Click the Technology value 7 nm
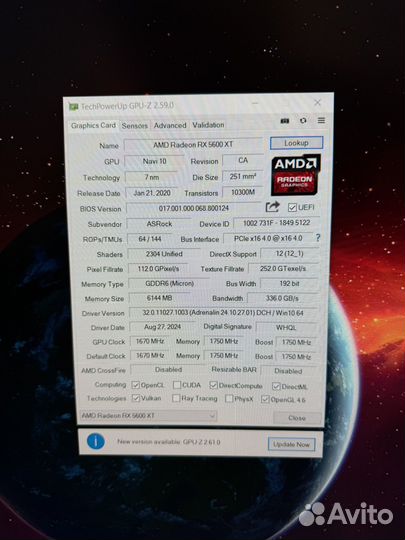 point(152,177)
